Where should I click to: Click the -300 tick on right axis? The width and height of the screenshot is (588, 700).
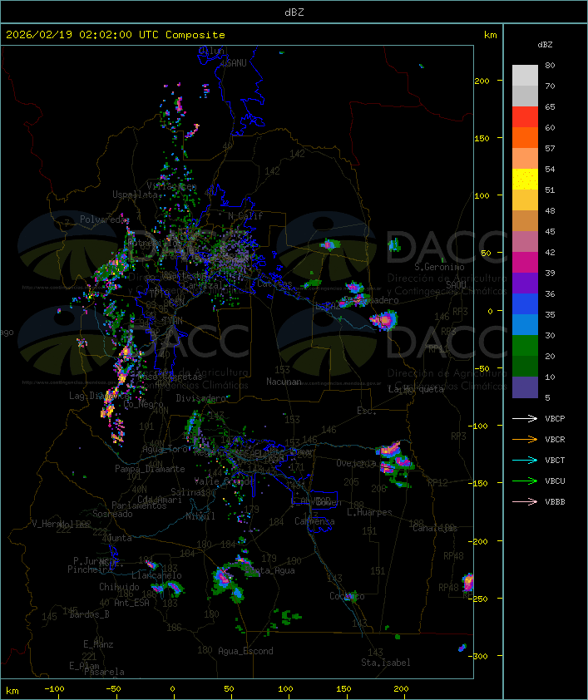(480, 656)
